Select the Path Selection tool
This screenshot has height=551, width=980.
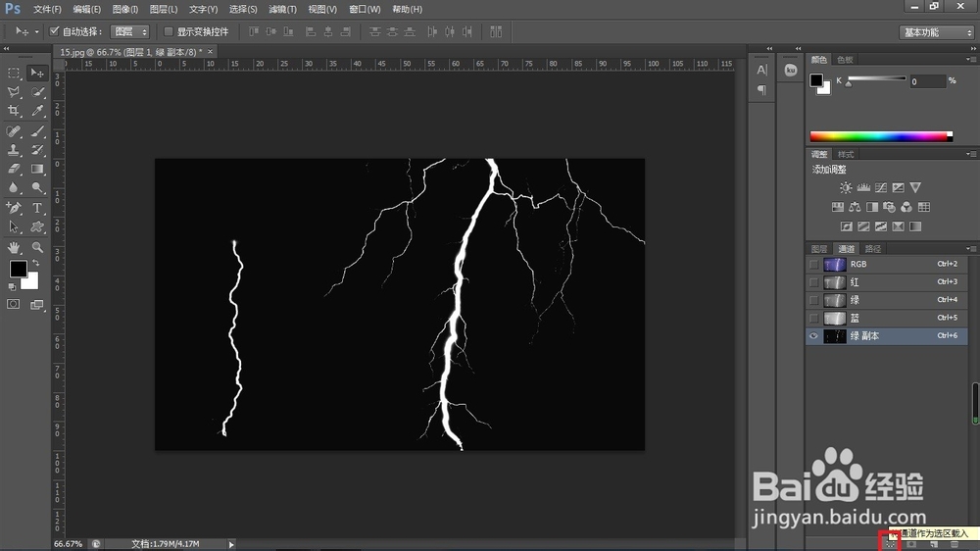(13, 227)
